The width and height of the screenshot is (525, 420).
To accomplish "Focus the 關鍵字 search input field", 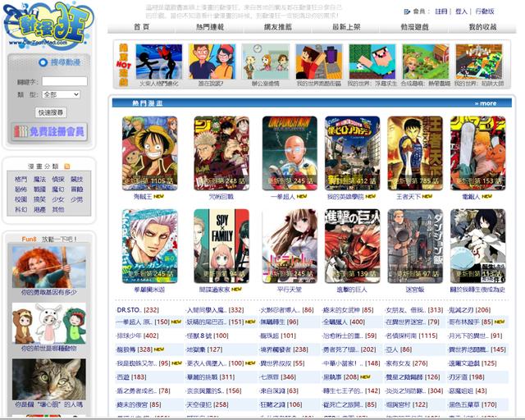I will [x=65, y=81].
